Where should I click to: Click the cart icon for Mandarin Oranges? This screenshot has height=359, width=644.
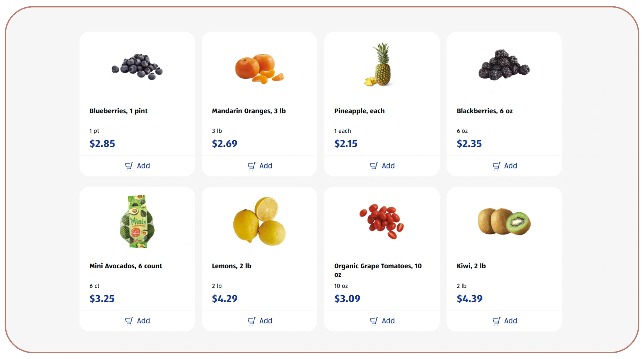click(x=252, y=166)
